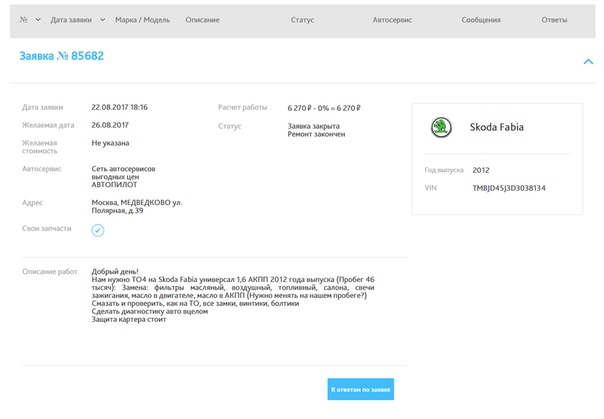Click the Желаемая дата label
This screenshot has width=604, height=419.
48,125
